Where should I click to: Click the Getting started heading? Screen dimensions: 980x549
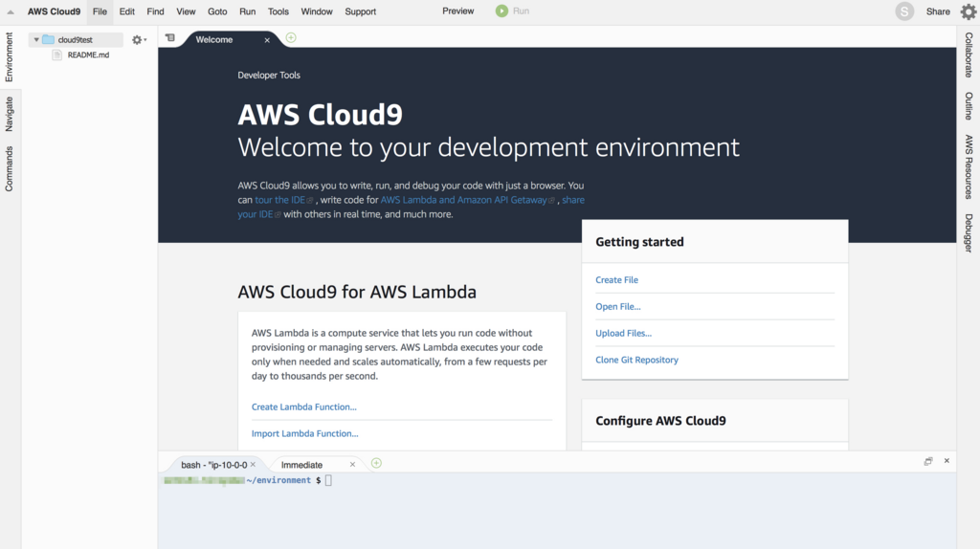(x=639, y=242)
